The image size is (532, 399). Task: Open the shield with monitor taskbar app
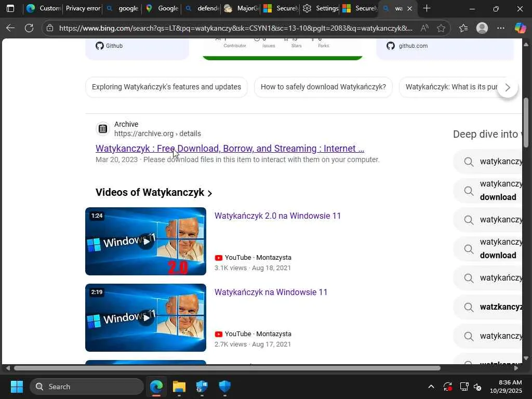click(x=202, y=387)
